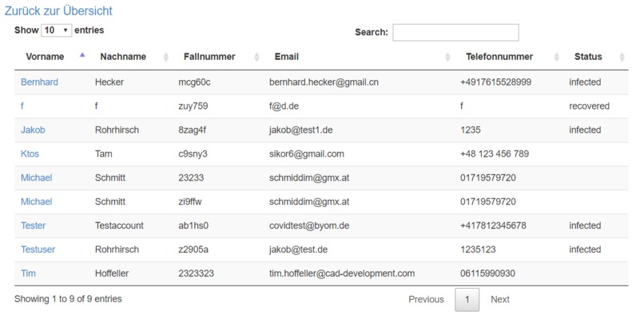Open Michael link with case zi9ffw

(37, 201)
